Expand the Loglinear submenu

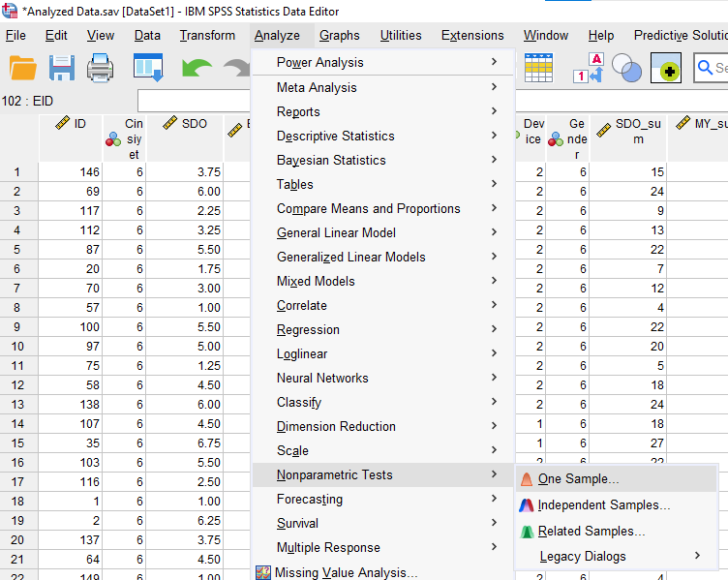[x=383, y=353]
